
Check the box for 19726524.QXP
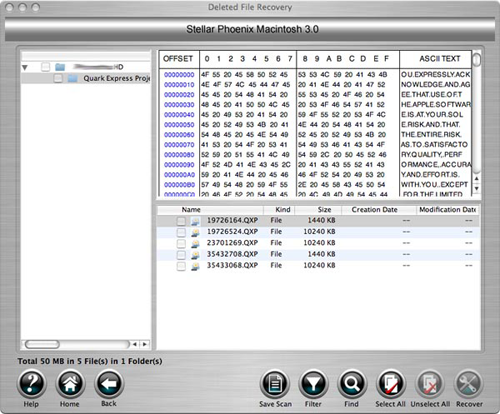[181, 232]
